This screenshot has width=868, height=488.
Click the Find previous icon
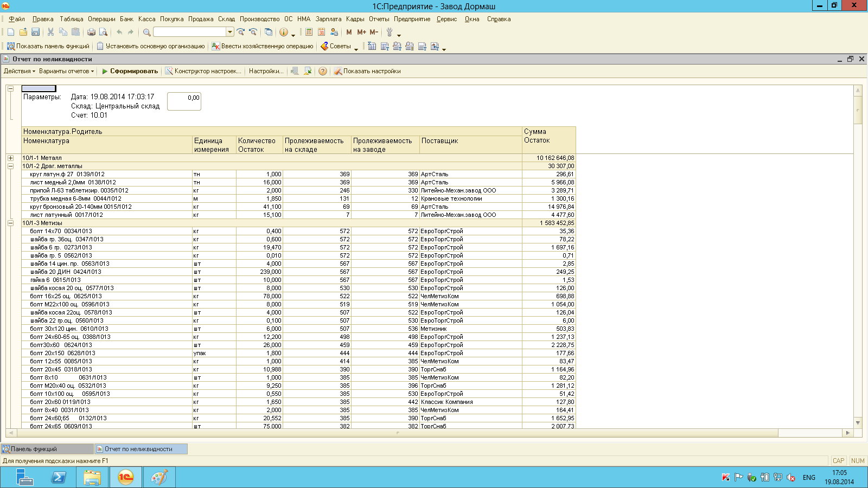pos(253,33)
